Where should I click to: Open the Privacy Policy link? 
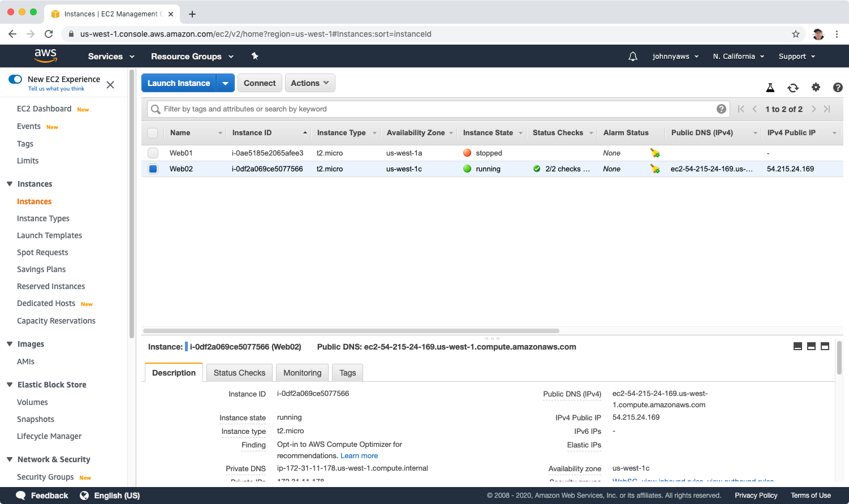click(x=756, y=496)
